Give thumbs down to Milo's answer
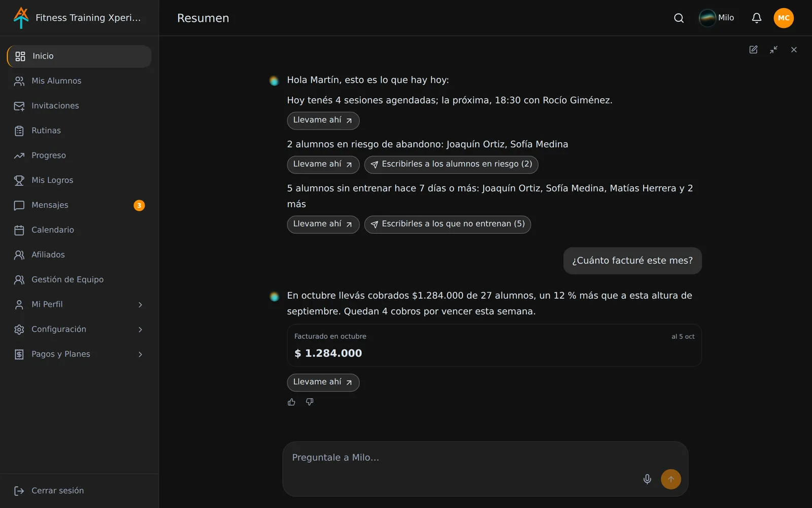 [310, 402]
